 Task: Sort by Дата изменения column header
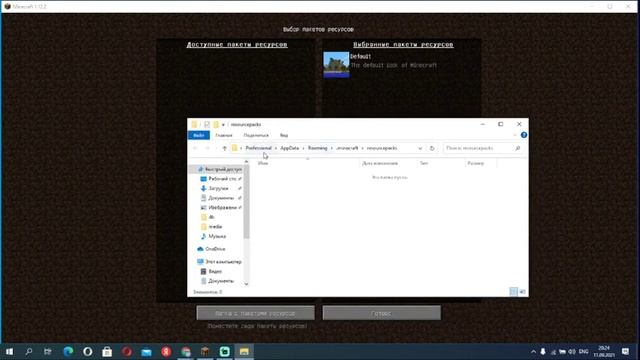pos(380,163)
